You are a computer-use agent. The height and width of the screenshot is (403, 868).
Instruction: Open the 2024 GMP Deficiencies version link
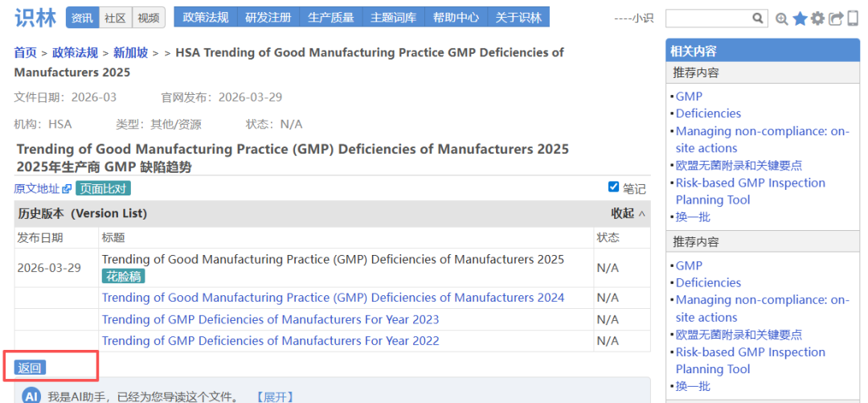tap(333, 298)
